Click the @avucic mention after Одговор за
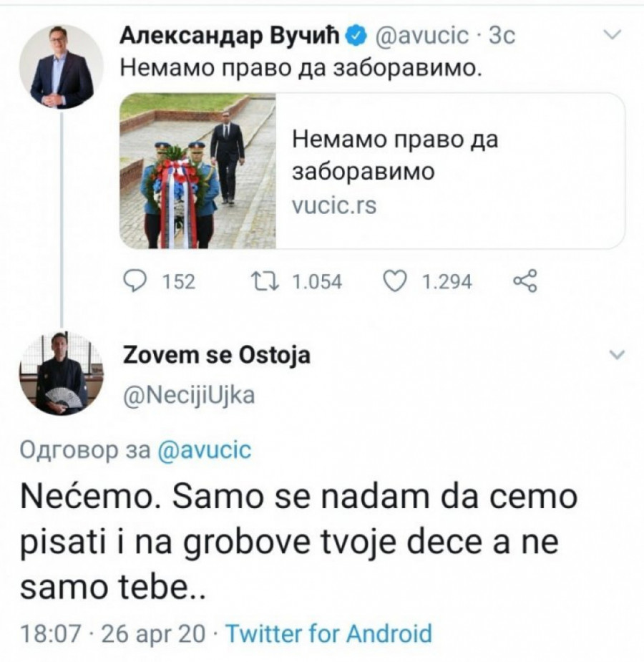This screenshot has height=662, width=644. (x=203, y=450)
